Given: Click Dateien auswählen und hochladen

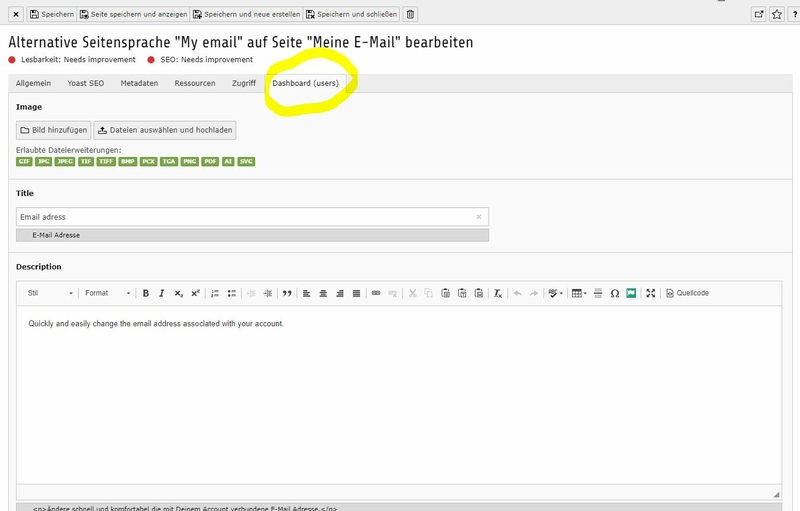Looking at the screenshot, I should [165, 130].
